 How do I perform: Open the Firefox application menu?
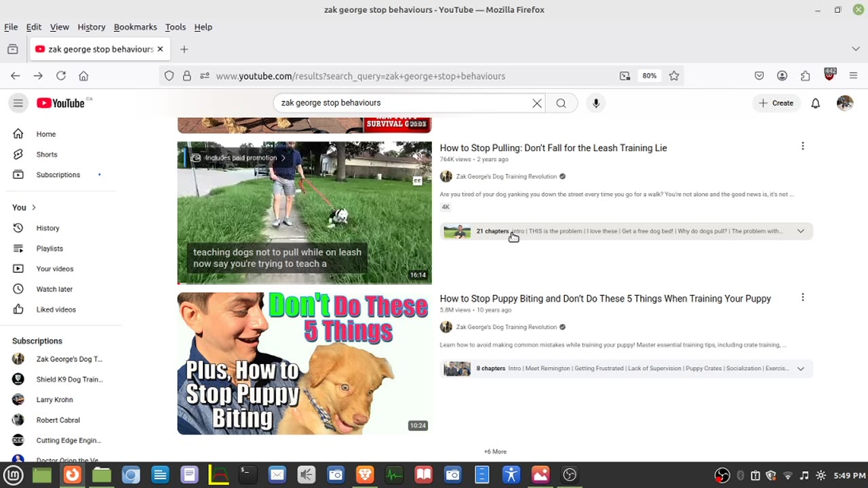(x=854, y=76)
